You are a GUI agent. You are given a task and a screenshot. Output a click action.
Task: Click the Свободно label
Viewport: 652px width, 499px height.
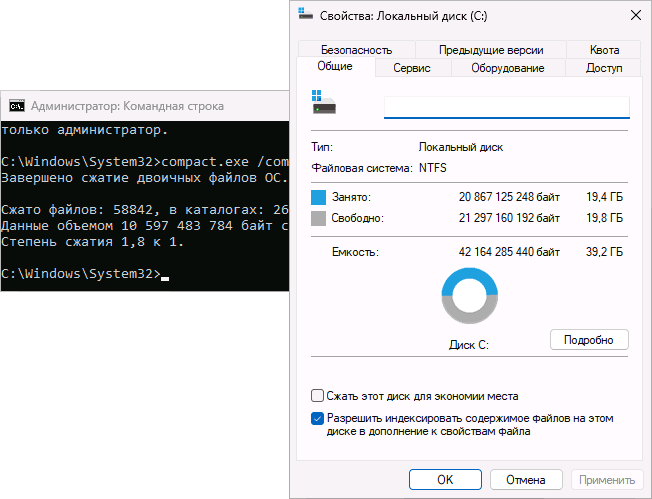(x=358, y=218)
